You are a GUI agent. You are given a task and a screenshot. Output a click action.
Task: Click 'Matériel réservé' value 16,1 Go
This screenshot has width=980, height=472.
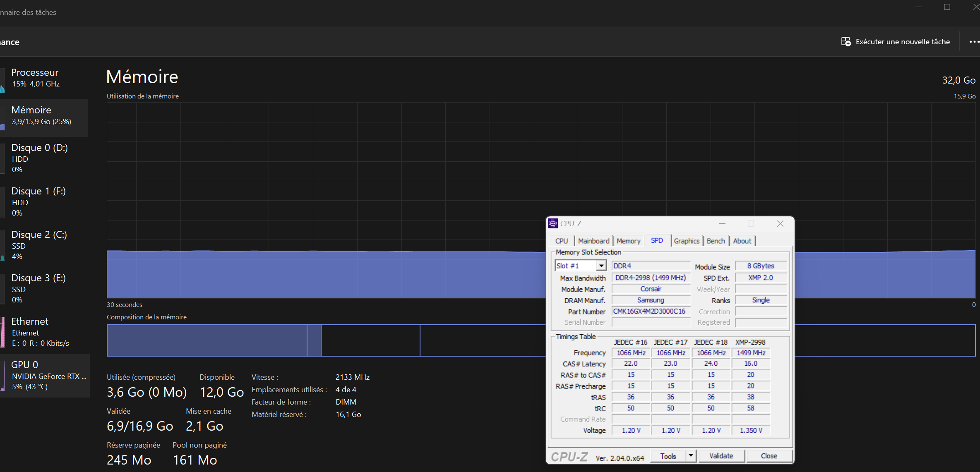coord(348,414)
